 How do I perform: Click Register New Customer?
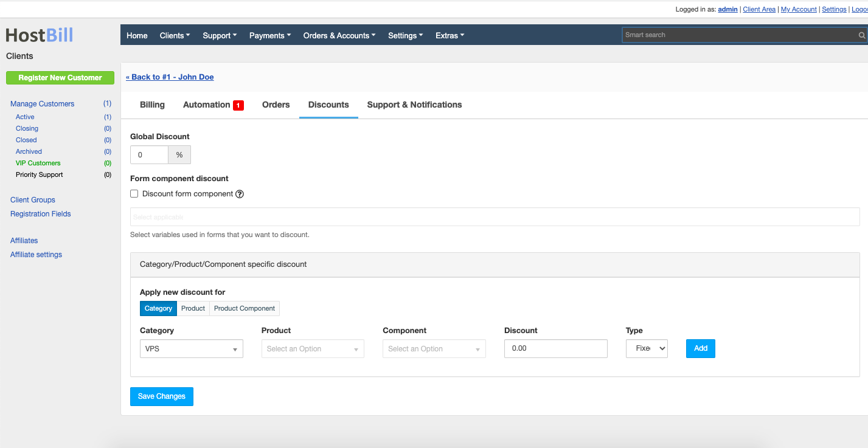click(60, 77)
